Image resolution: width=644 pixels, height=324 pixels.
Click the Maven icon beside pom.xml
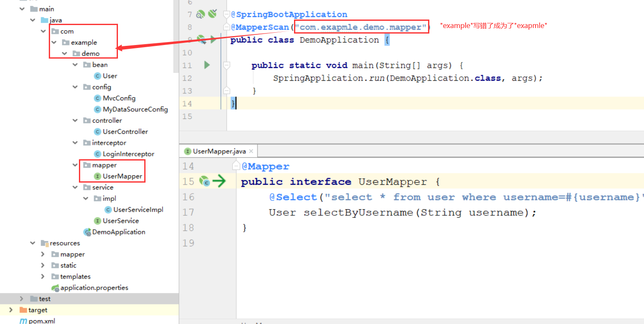(23, 321)
